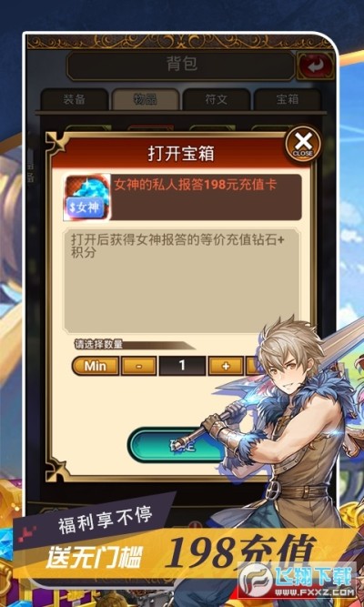
Task: Select the 物品 tab
Action: [x=146, y=99]
